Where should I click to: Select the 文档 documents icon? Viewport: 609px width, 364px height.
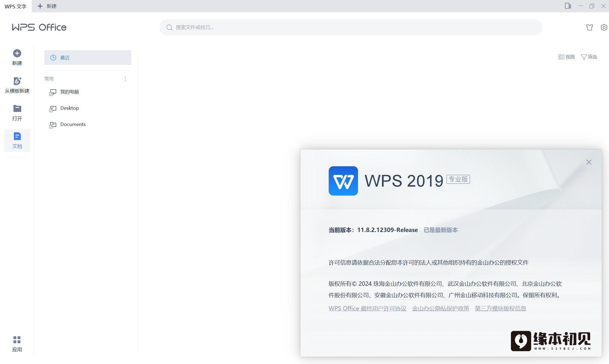pyautogui.click(x=17, y=136)
